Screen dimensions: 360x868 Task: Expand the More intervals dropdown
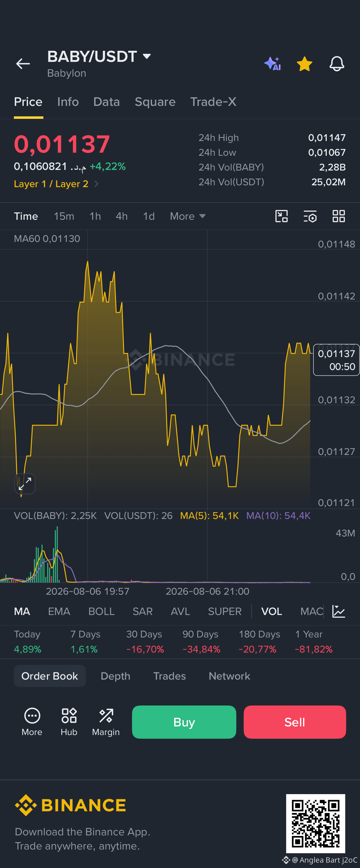188,216
